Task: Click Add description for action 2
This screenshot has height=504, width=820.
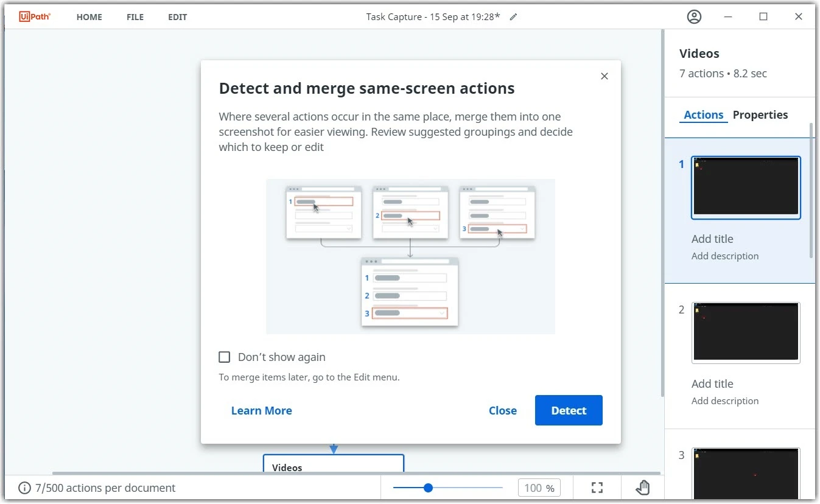Action: (725, 401)
